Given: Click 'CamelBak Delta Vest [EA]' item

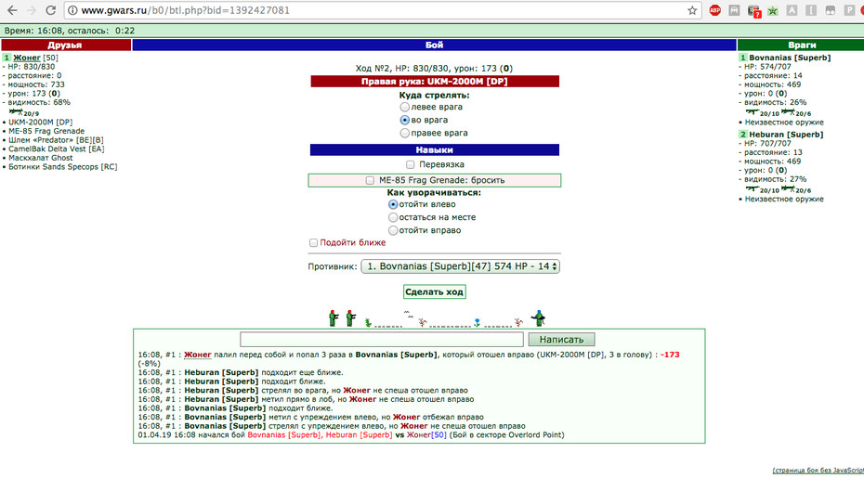Looking at the screenshot, I should click(56, 149).
